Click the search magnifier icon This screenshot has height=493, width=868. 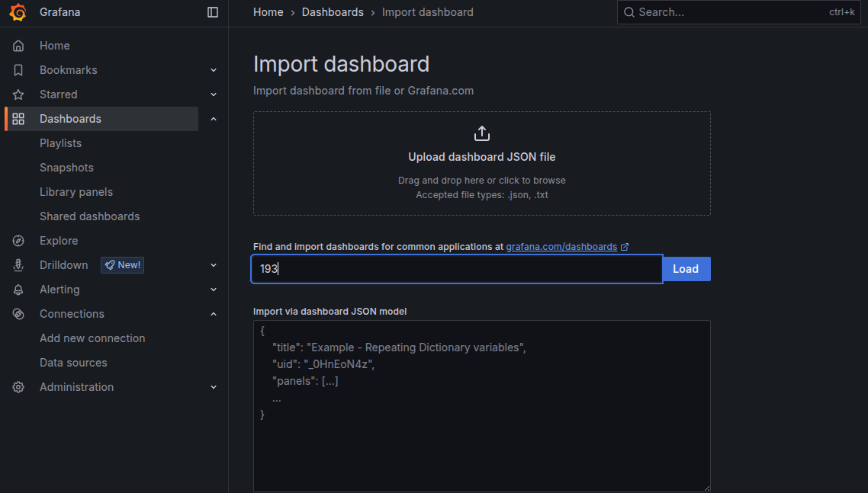coord(628,12)
